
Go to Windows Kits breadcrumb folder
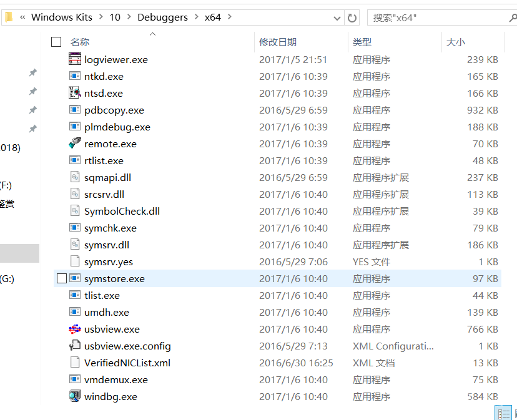[62, 17]
